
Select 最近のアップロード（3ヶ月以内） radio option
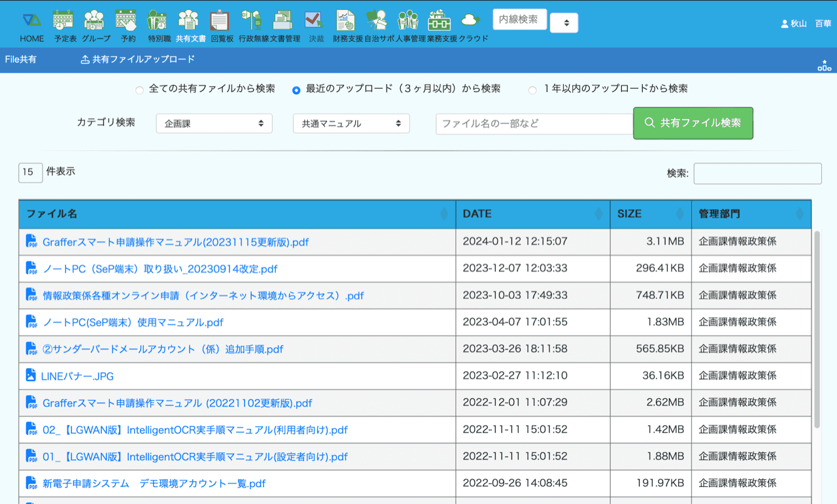pyautogui.click(x=296, y=90)
